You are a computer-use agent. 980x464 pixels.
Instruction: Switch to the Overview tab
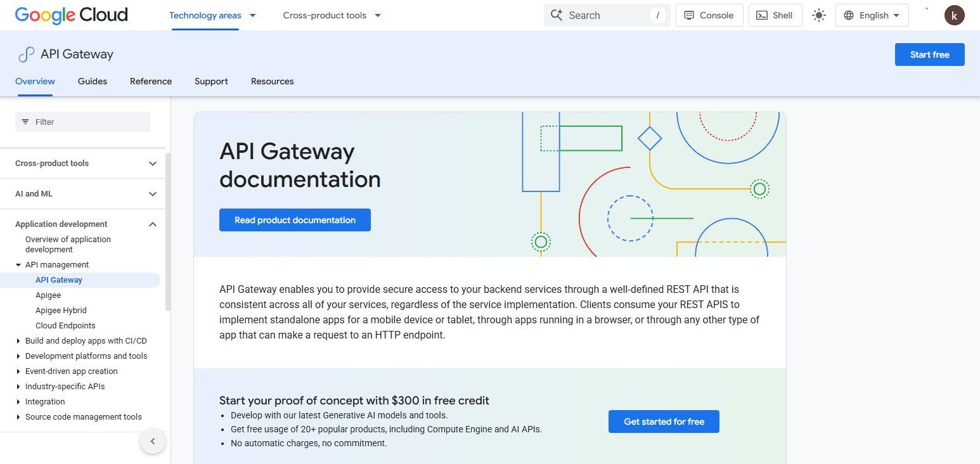[35, 81]
